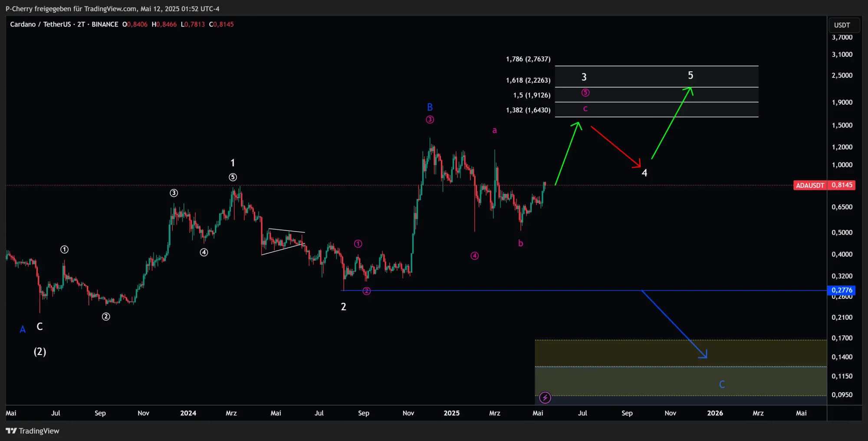This screenshot has width=868, height=441.
Task: Open the USDT currency selector
Action: pos(844,25)
